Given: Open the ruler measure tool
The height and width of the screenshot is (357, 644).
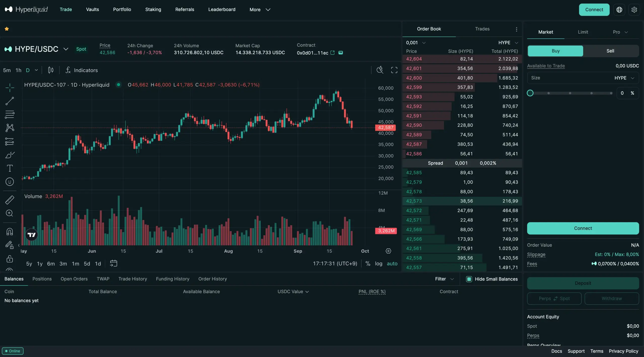Looking at the screenshot, I should 10,200.
